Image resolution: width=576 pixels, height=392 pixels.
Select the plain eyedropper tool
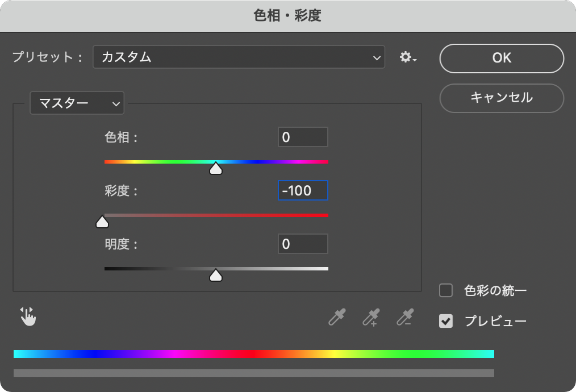(x=337, y=317)
